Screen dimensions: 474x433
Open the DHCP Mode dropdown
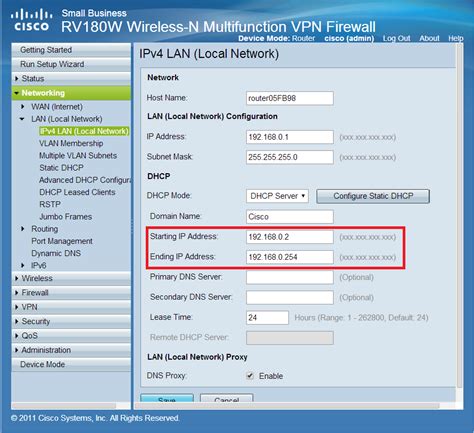277,196
